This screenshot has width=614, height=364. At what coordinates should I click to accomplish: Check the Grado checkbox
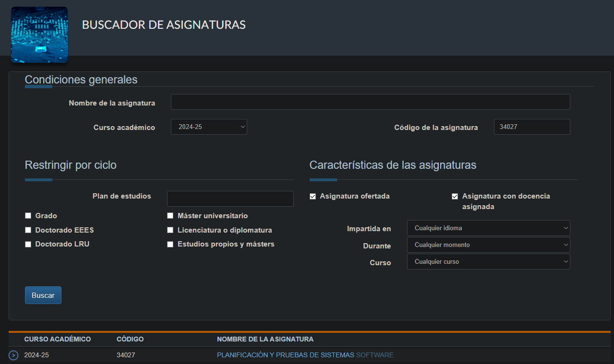[28, 216]
